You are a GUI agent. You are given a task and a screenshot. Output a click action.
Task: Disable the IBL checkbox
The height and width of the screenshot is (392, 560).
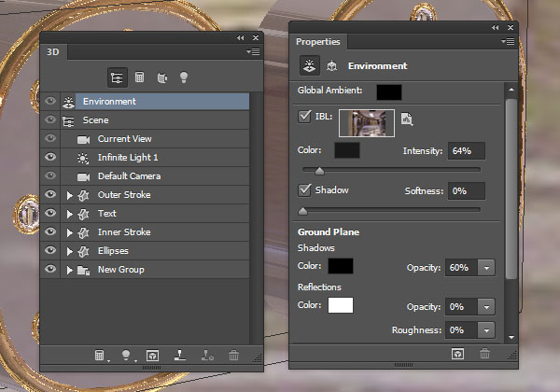click(304, 117)
